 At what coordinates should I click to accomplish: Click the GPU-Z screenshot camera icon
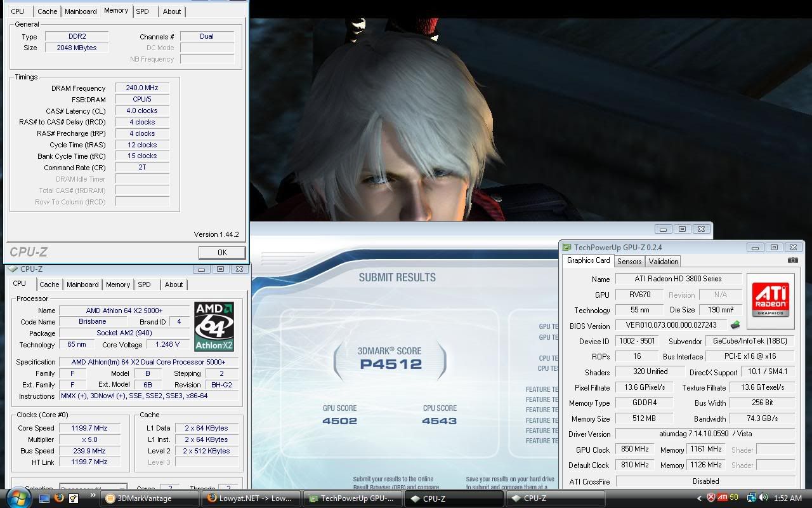click(792, 260)
